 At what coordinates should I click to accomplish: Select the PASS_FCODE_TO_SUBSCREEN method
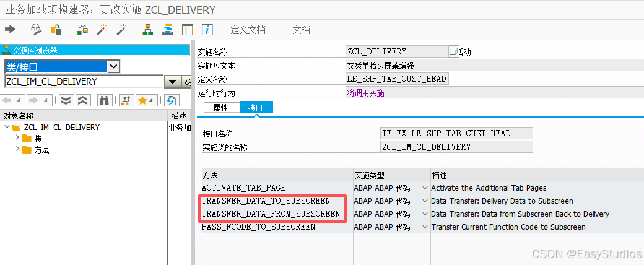pos(258,227)
